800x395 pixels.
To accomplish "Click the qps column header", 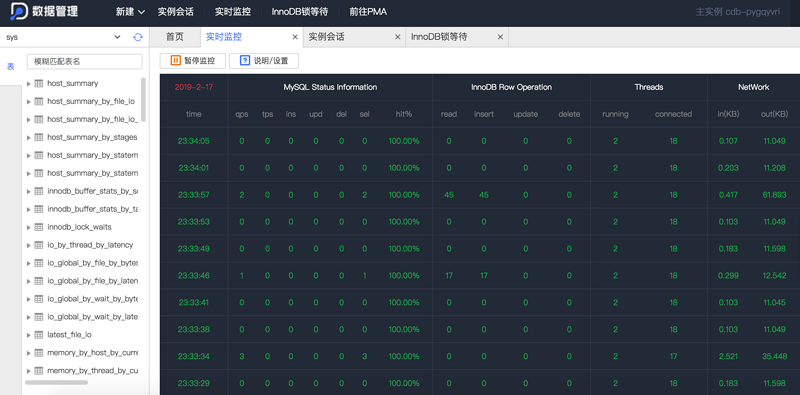I will 242,114.
